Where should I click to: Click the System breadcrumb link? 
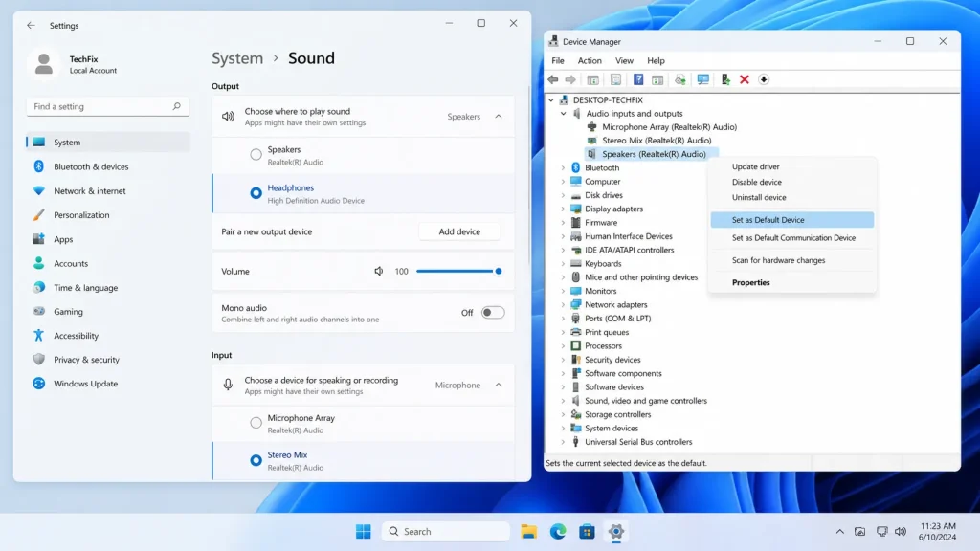click(x=237, y=58)
